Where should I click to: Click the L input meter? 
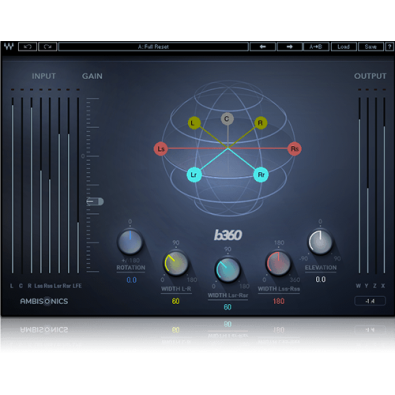pos(13,185)
